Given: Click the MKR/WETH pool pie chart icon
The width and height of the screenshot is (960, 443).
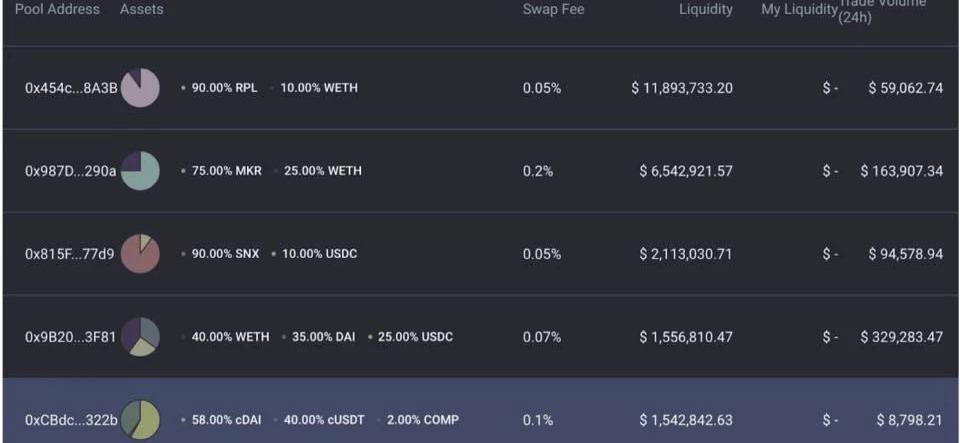Looking at the screenshot, I should click(140, 171).
